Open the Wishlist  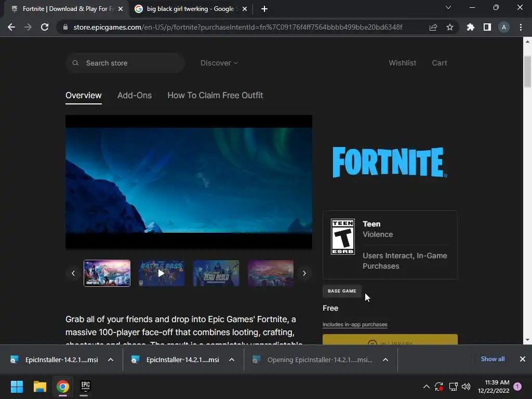[403, 63]
